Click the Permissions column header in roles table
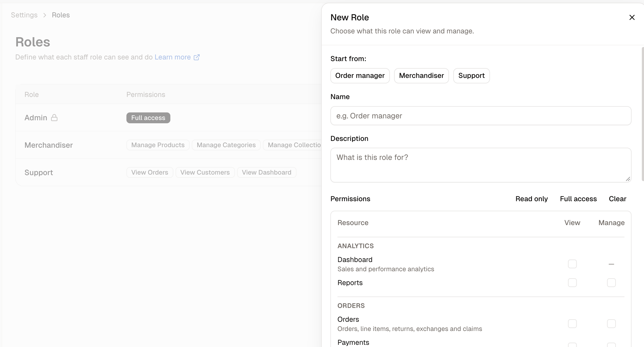 tap(146, 94)
